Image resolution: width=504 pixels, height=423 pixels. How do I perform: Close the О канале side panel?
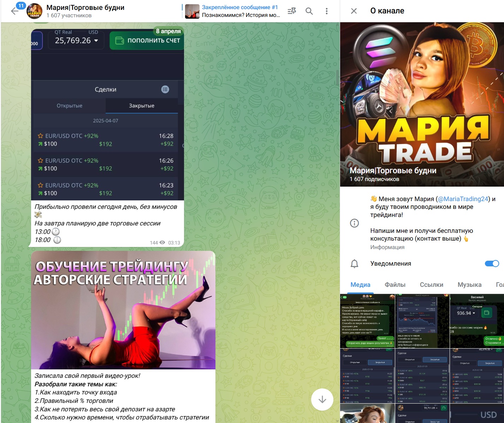click(354, 11)
